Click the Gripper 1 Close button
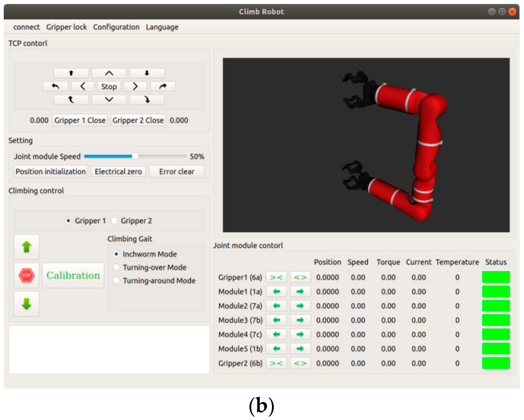524x420 pixels. tap(80, 120)
